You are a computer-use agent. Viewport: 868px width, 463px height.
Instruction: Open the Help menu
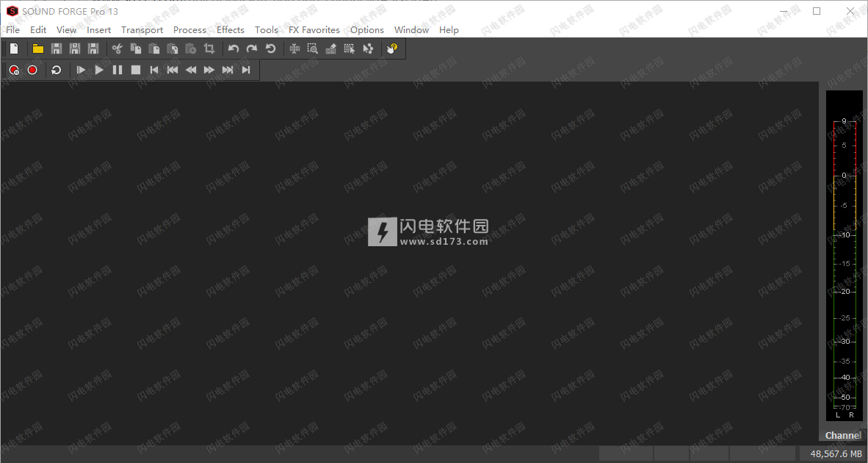(x=449, y=30)
